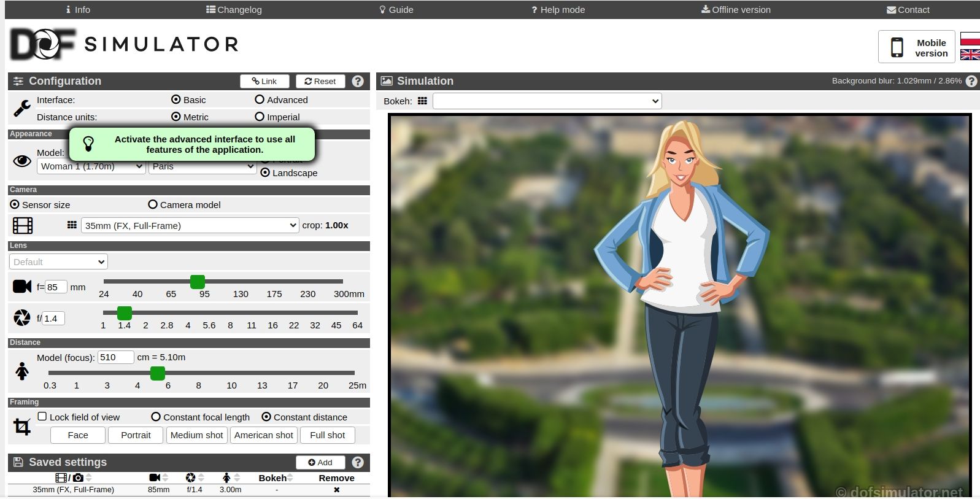The height and width of the screenshot is (499, 980).
Task: Enable Lock field of view checkbox
Action: point(42,417)
